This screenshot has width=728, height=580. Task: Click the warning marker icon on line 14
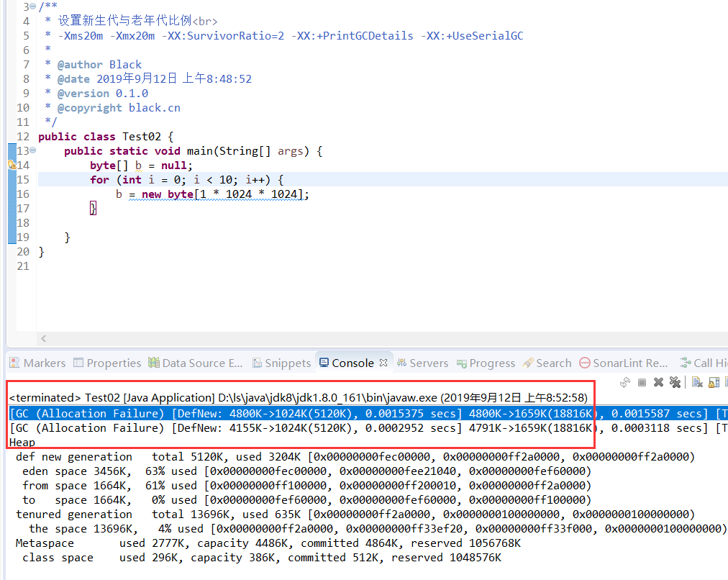pyautogui.click(x=12, y=165)
